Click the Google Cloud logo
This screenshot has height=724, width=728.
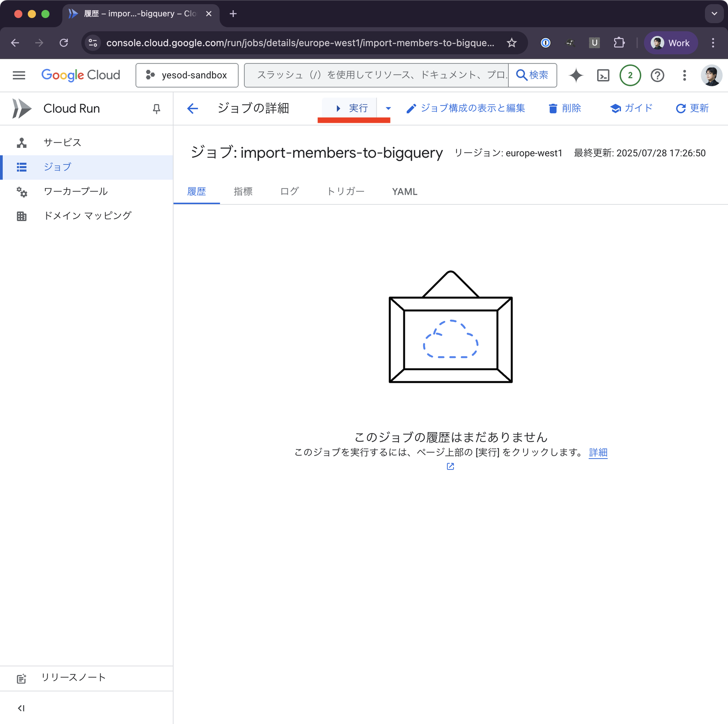pos(81,75)
